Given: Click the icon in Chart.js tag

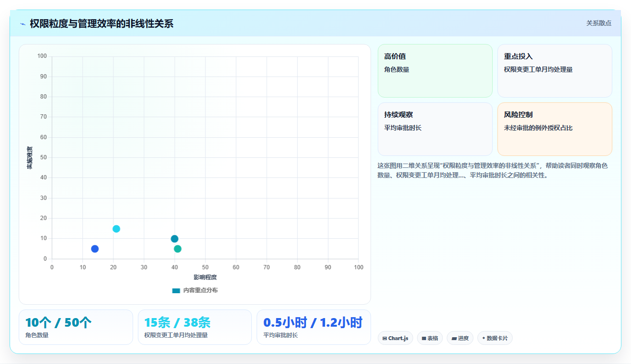Looking at the screenshot, I should point(385,338).
